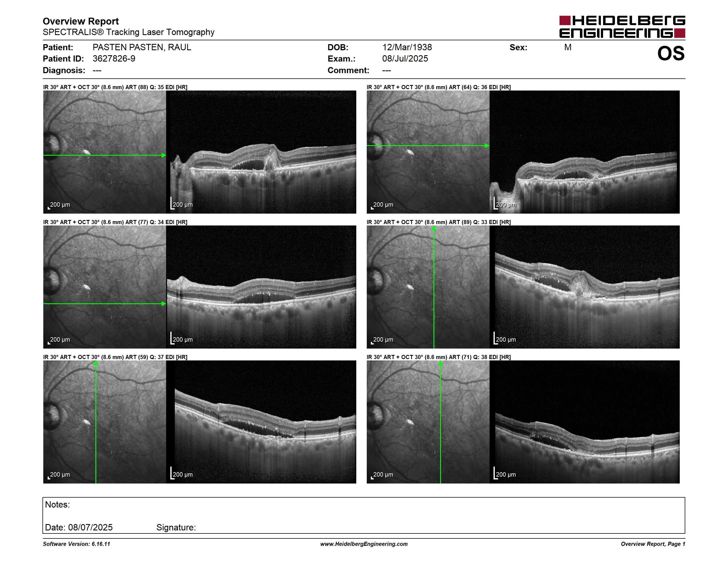Click the "Signature:" field
Image resolution: width=728 pixels, height=563 pixels.
(x=176, y=527)
